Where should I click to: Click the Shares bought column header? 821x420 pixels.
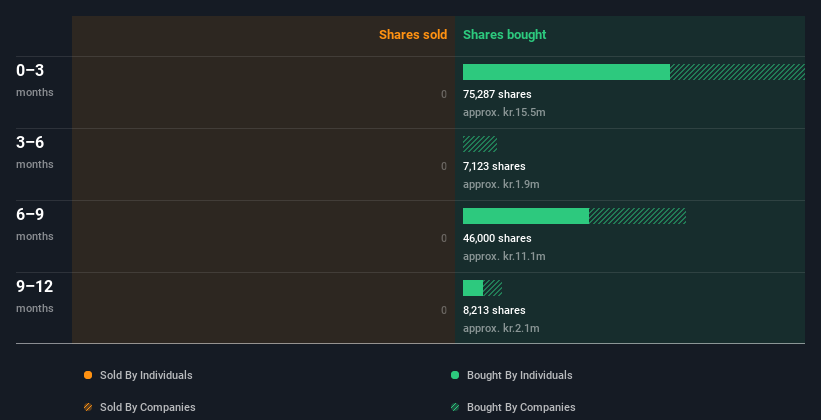pyautogui.click(x=504, y=35)
